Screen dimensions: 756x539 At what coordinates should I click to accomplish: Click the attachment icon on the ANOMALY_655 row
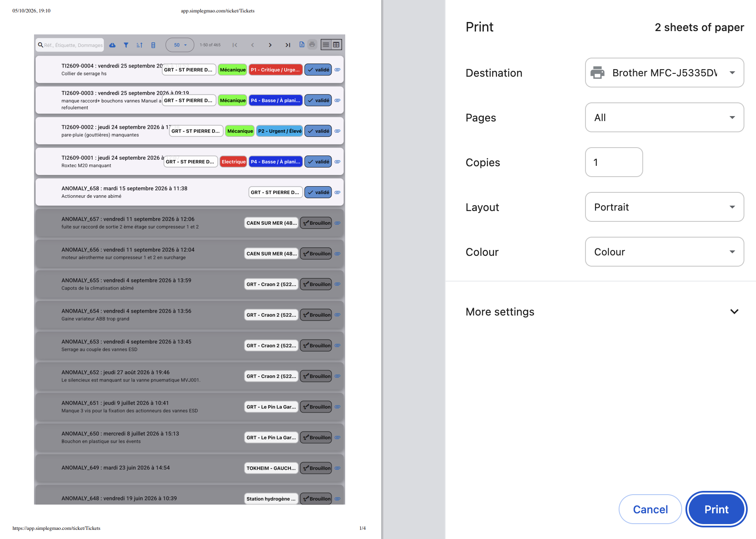pyautogui.click(x=338, y=284)
